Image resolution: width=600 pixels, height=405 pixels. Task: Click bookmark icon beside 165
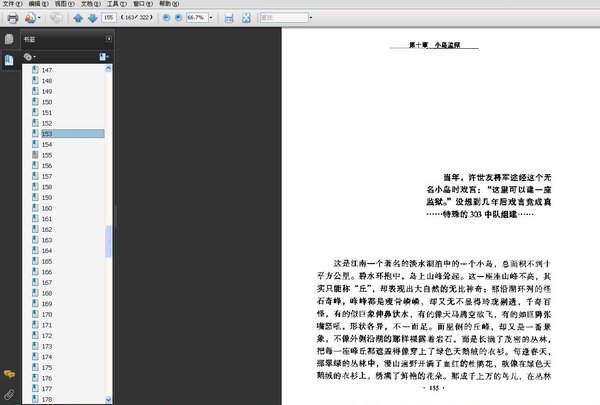coord(35,261)
